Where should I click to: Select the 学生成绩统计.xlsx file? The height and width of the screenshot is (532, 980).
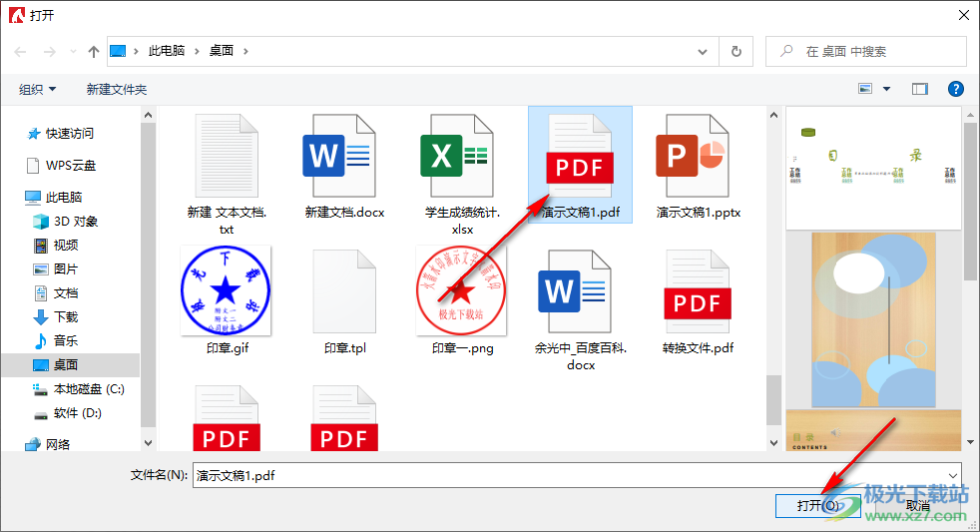pos(462,174)
